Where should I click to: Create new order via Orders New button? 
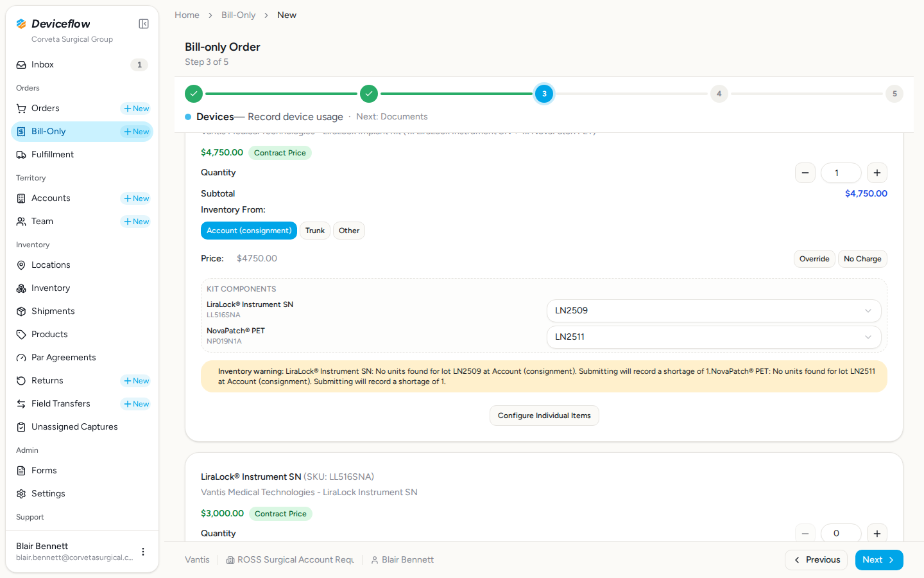pos(136,109)
